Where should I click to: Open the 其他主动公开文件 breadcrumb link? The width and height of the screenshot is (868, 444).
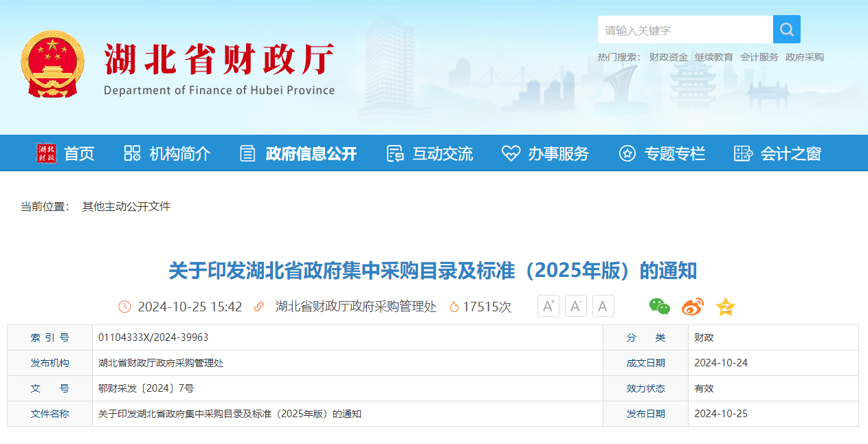tap(128, 206)
